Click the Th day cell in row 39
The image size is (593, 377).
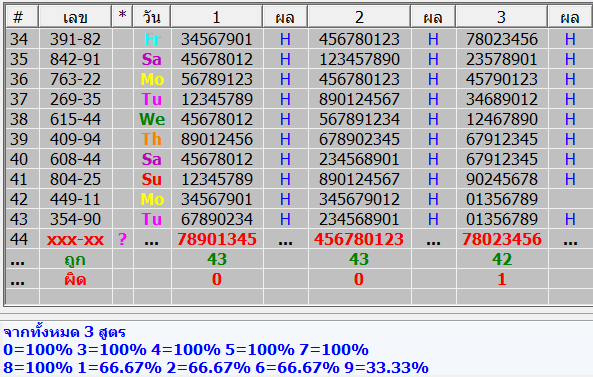[152, 139]
